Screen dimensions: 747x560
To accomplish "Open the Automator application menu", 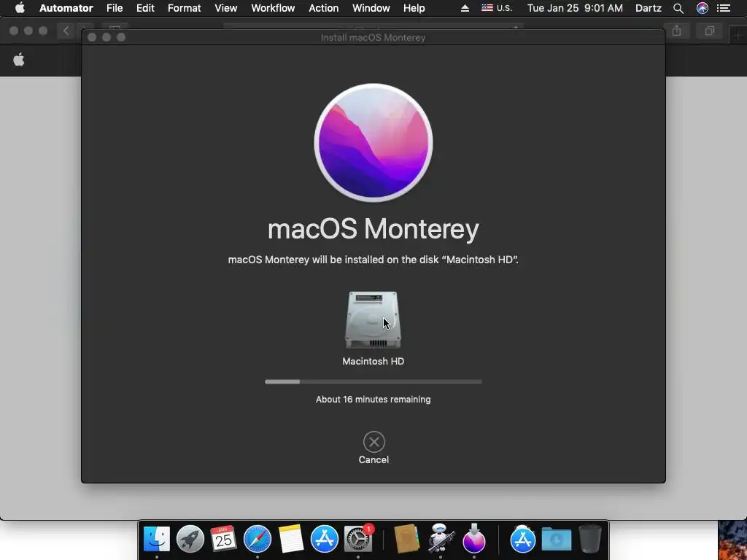I will coord(66,8).
